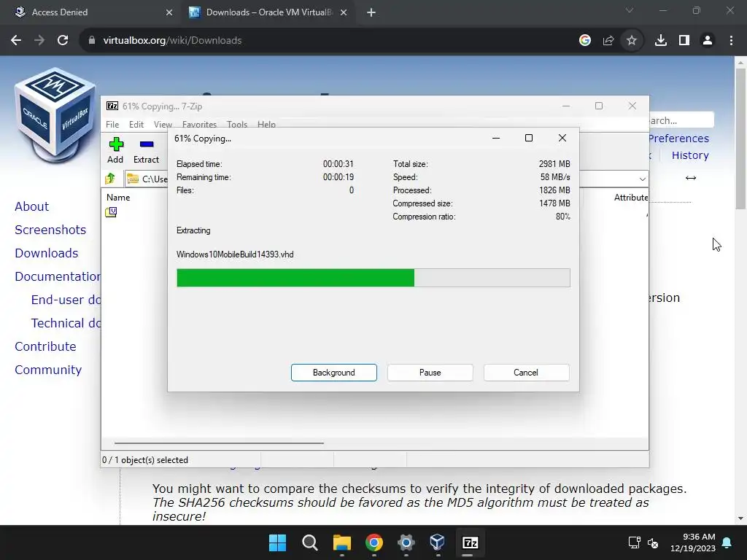Open Settings gear app in taskbar
Viewport: 747px width, 560px height.
click(406, 542)
